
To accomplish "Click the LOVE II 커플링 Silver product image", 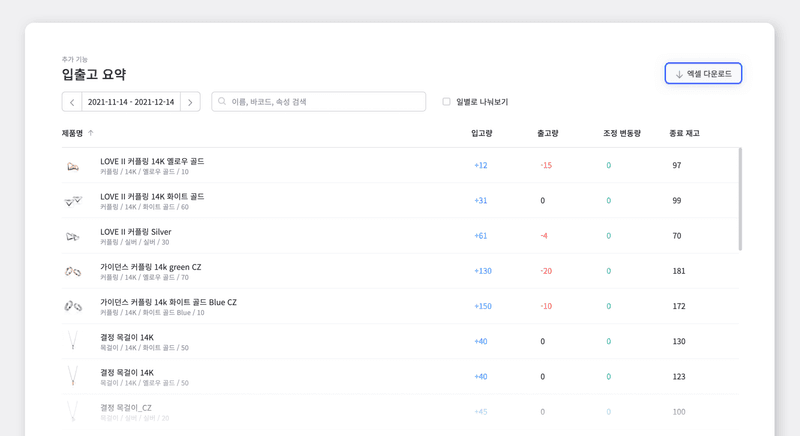I will [x=73, y=237].
